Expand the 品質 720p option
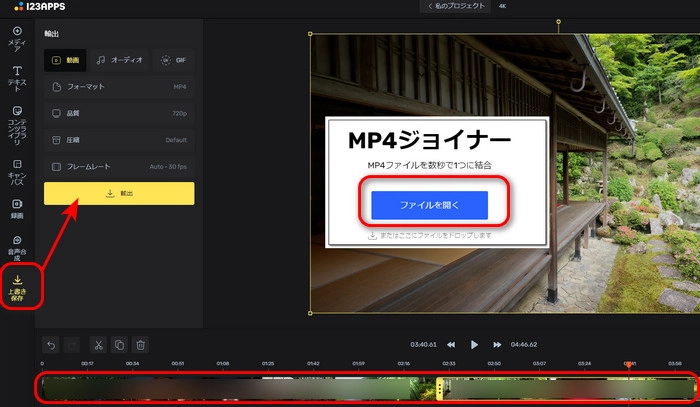Viewport: 700px width, 407px height. click(x=119, y=114)
